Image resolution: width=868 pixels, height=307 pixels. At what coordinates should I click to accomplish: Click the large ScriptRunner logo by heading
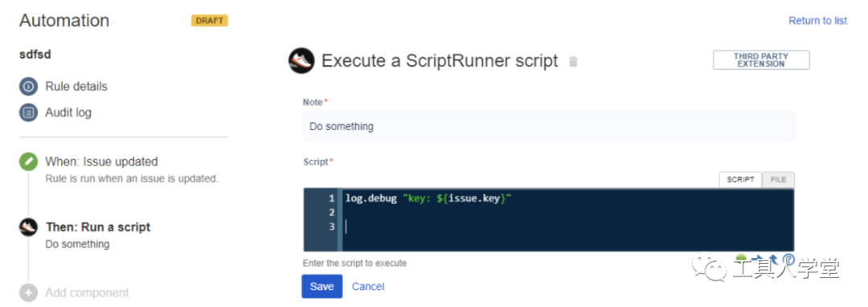(x=301, y=61)
